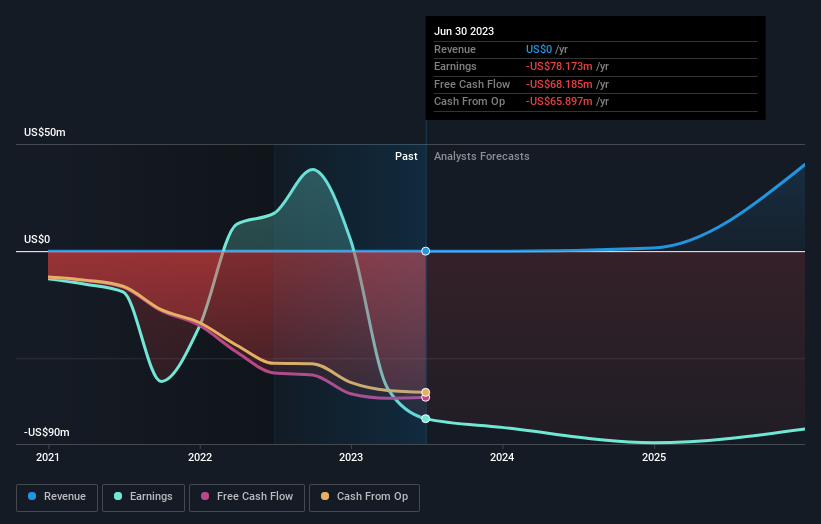Toggle the Earnings legend series

tap(143, 497)
